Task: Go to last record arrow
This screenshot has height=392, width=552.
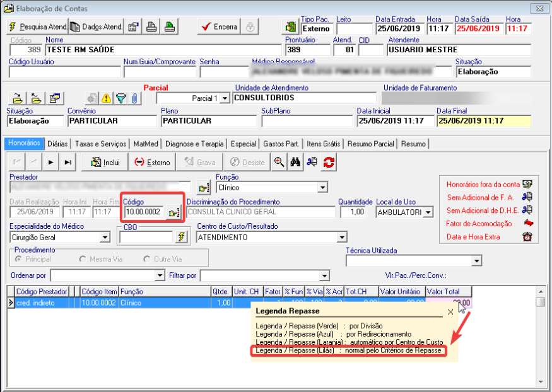Action: tap(68, 162)
